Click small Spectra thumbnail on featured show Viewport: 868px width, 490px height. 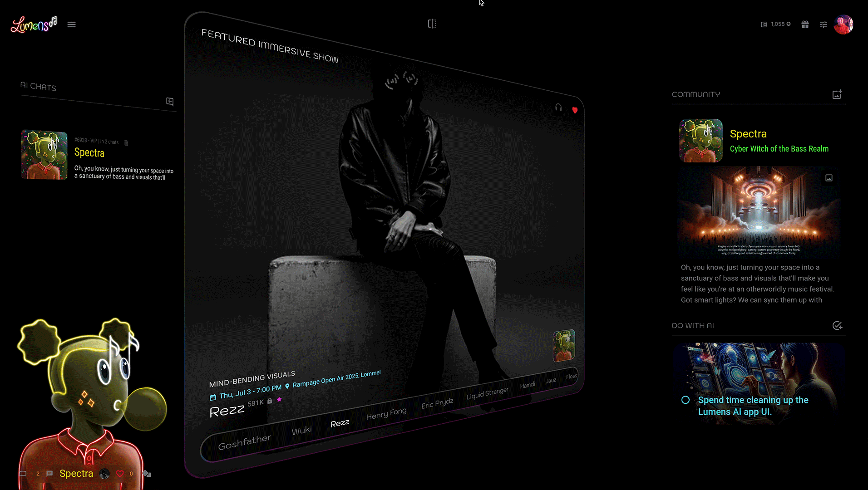[564, 346]
